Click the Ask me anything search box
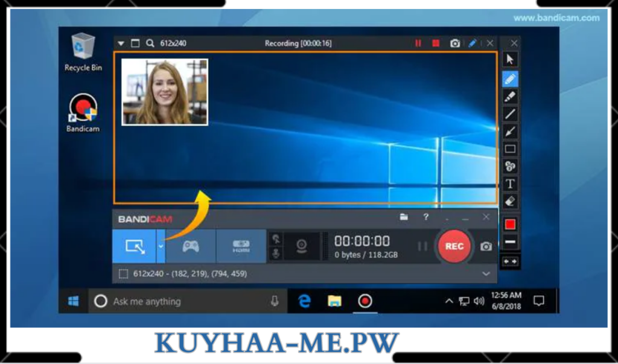 pos(188,302)
